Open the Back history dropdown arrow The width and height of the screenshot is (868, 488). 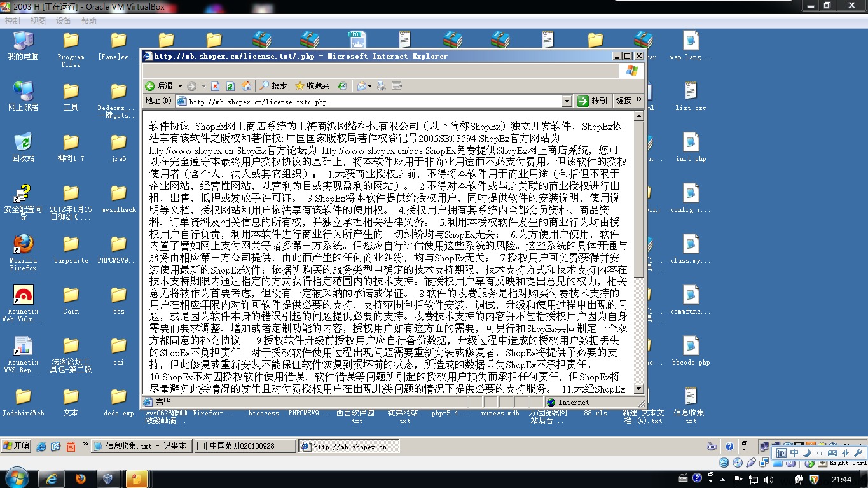click(x=180, y=86)
